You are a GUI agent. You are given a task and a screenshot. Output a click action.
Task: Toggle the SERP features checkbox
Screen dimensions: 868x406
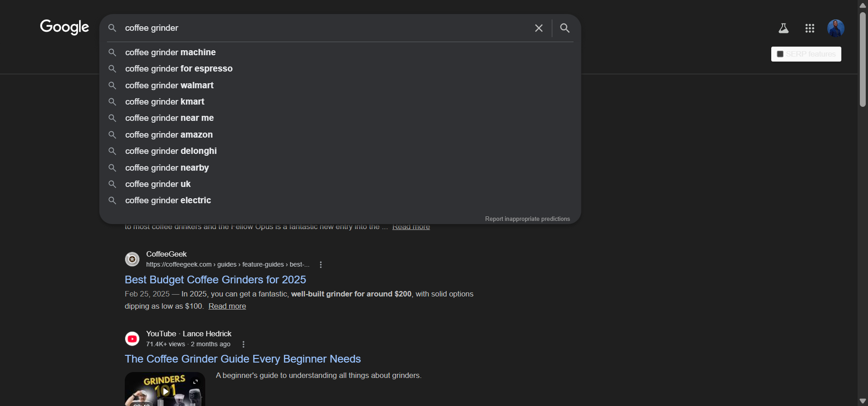point(780,54)
